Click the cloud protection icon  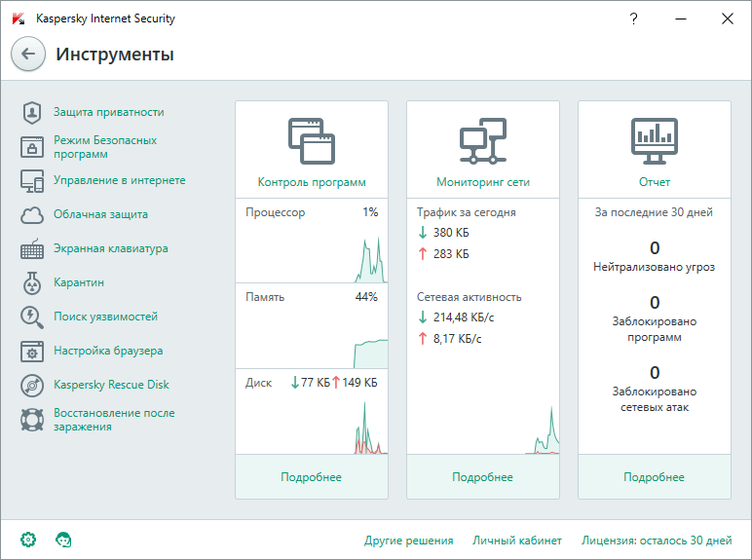pos(32,215)
